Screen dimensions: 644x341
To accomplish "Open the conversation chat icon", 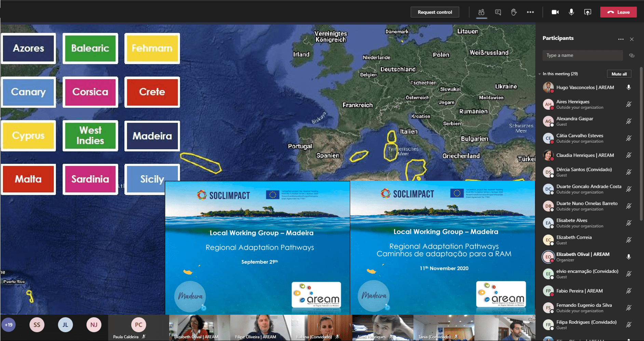I will (x=498, y=12).
